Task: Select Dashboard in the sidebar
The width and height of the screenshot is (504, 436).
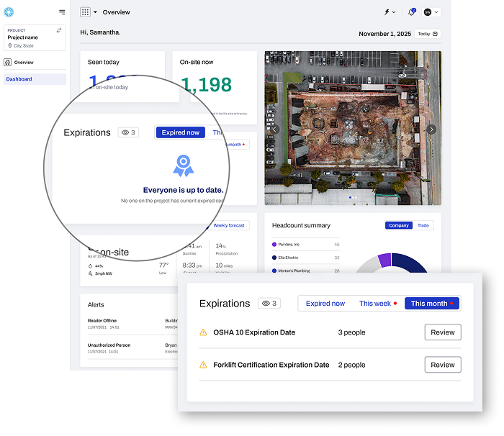Action: [x=35, y=79]
